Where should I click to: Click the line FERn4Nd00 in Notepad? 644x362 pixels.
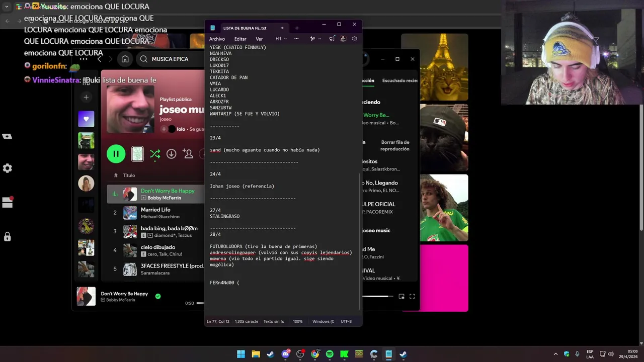pos(224,283)
